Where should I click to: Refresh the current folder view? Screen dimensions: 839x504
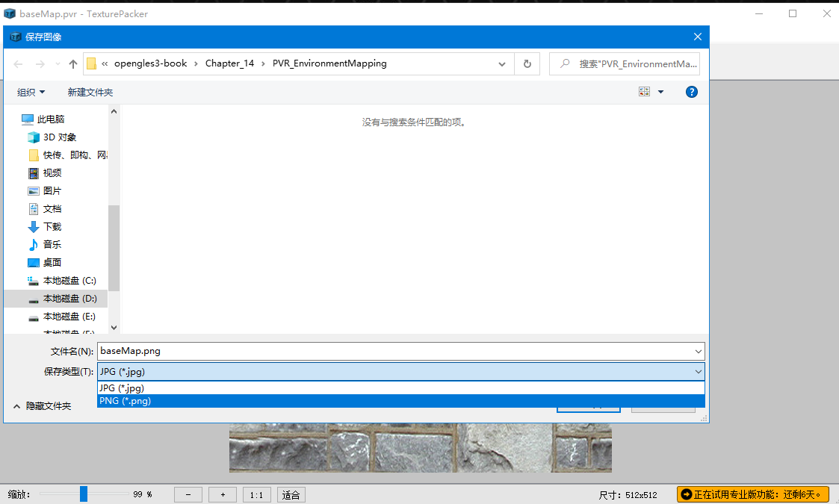(527, 63)
